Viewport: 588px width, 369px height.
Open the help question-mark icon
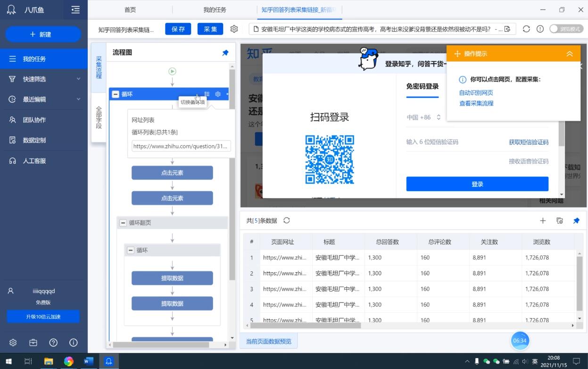click(x=53, y=343)
